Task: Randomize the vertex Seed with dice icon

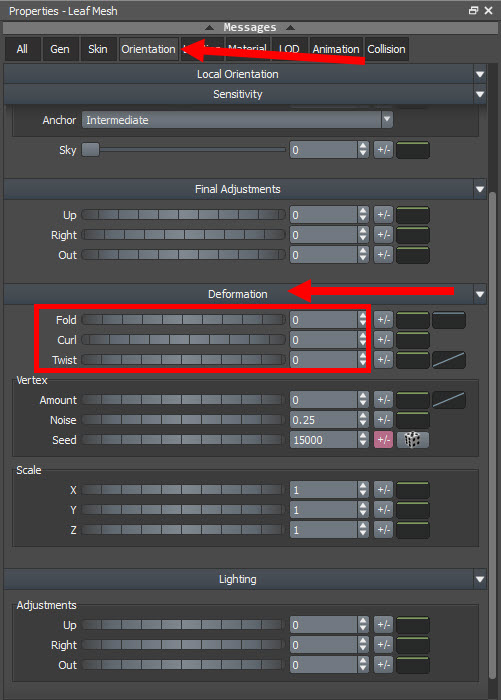Action: click(x=413, y=440)
